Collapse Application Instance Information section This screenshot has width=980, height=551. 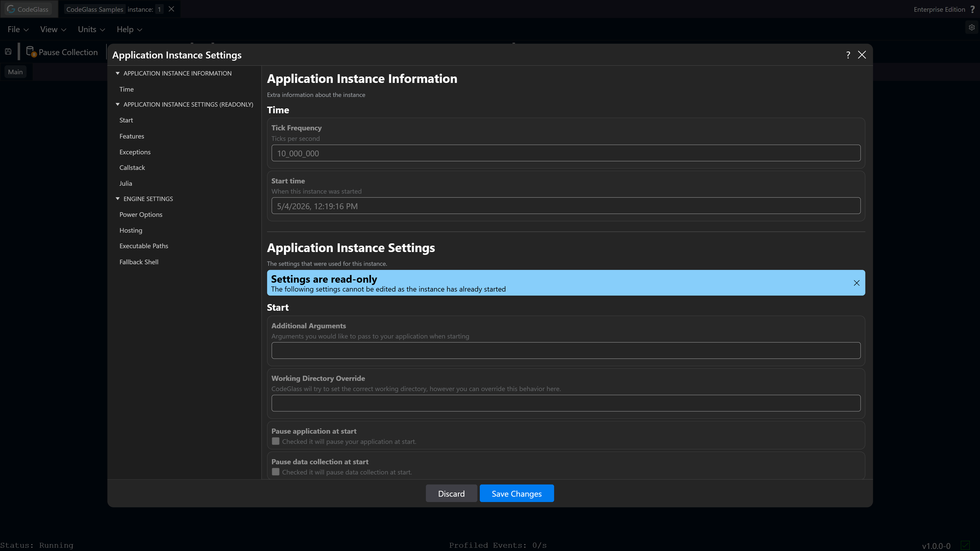[118, 73]
